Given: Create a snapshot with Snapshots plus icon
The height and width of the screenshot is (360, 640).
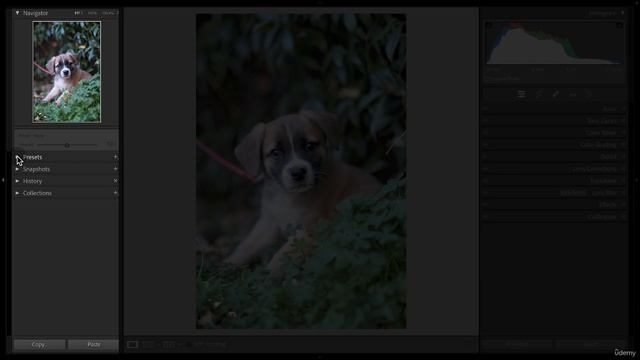Looking at the screenshot, I should pos(116,169).
